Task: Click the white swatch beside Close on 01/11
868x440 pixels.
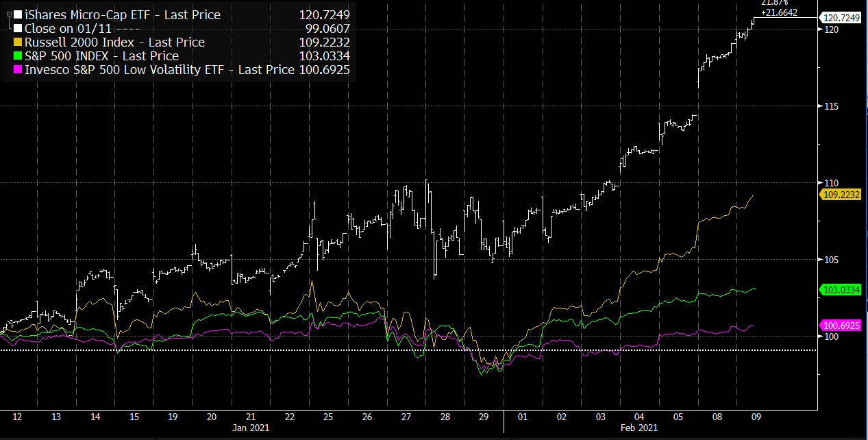Action: 18,28
